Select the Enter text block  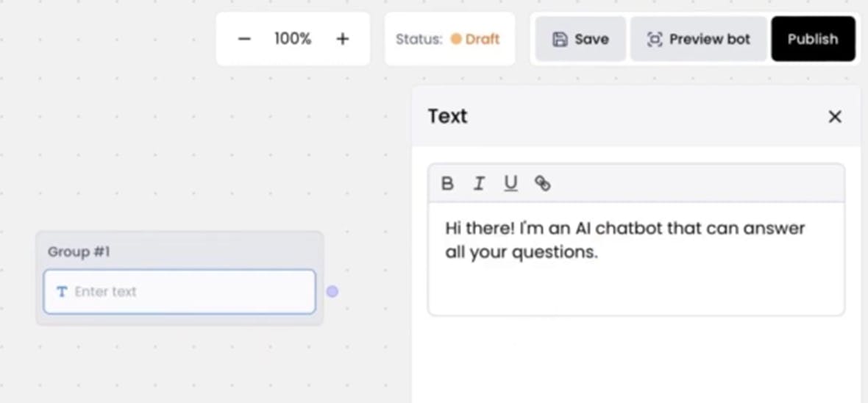point(179,292)
